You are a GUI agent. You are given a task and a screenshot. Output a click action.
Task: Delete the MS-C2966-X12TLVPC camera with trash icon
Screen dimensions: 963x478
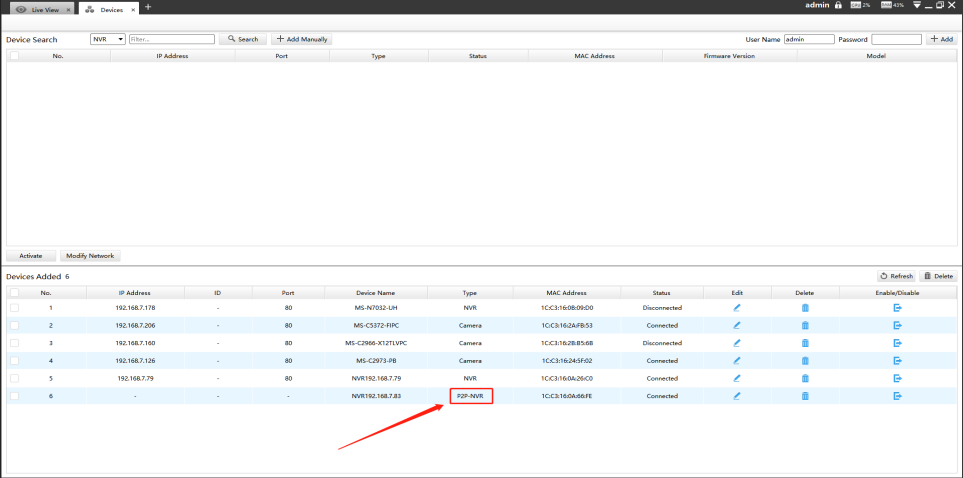pos(805,343)
